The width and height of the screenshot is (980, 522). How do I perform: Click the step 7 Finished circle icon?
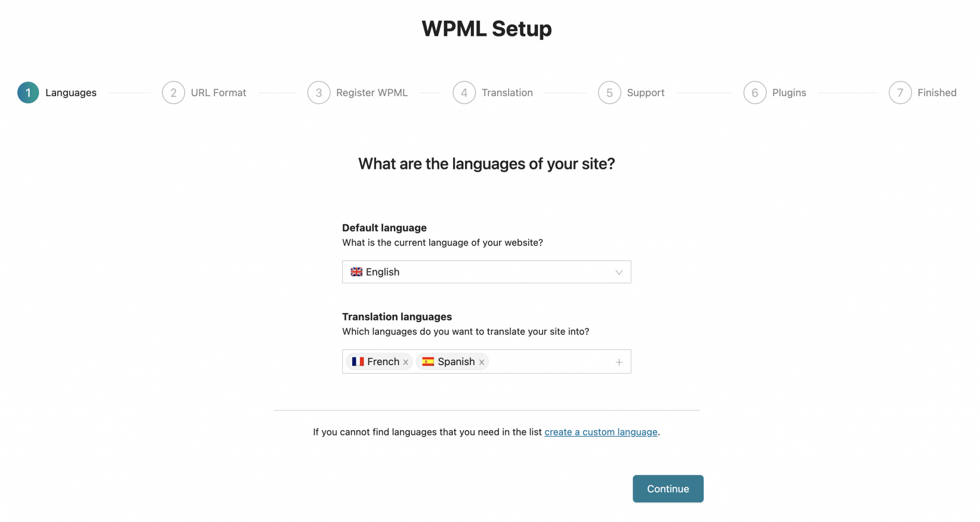click(900, 92)
